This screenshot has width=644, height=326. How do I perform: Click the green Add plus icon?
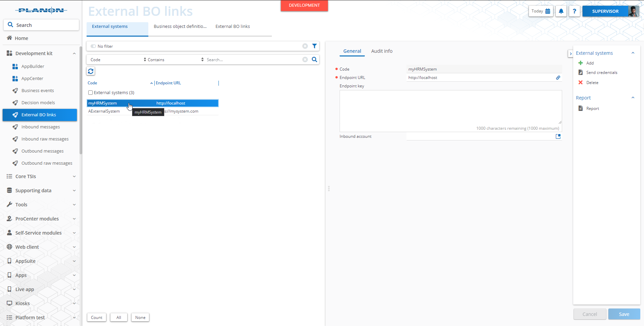(x=581, y=63)
